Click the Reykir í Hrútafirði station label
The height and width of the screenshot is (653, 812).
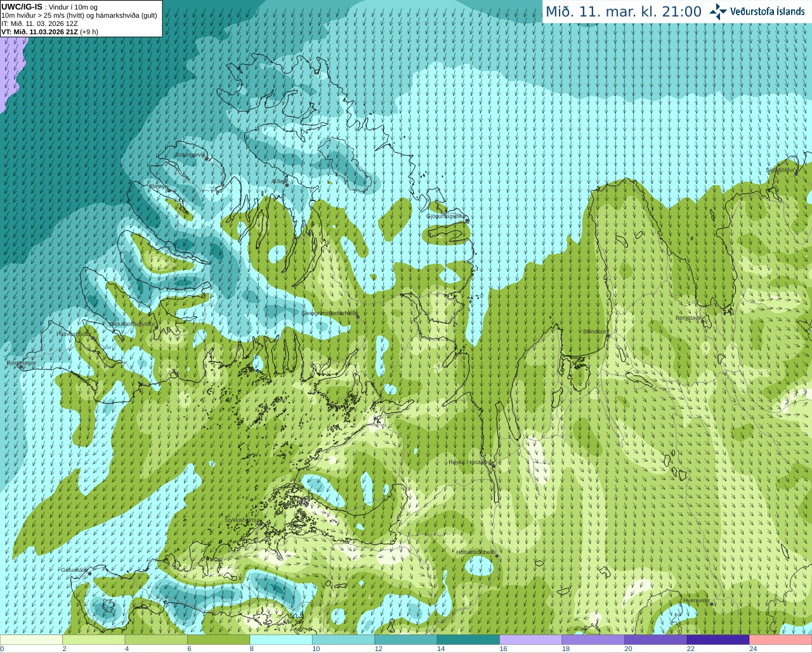(x=470, y=462)
